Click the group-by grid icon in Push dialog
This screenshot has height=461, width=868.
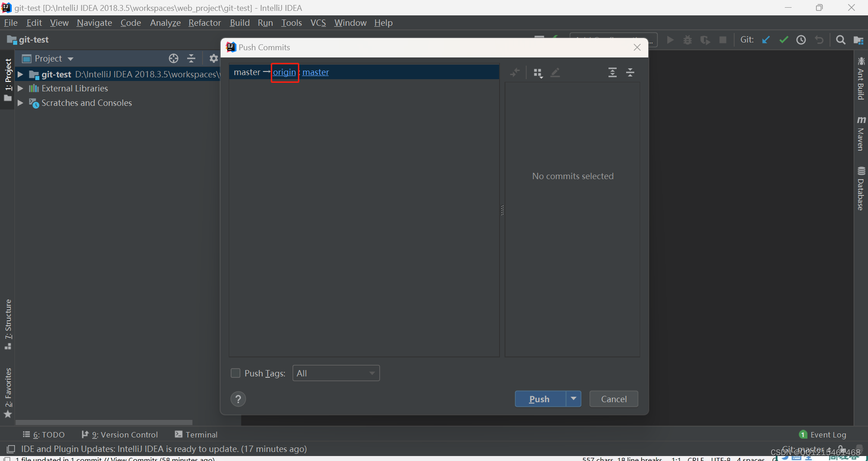click(x=538, y=73)
